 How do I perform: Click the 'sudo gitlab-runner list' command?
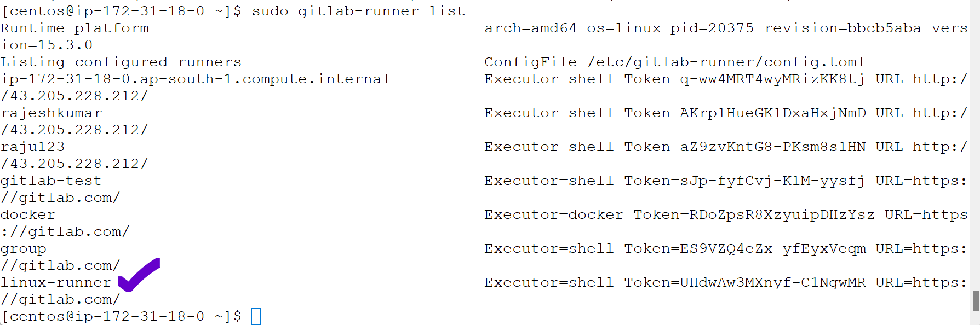(358, 11)
